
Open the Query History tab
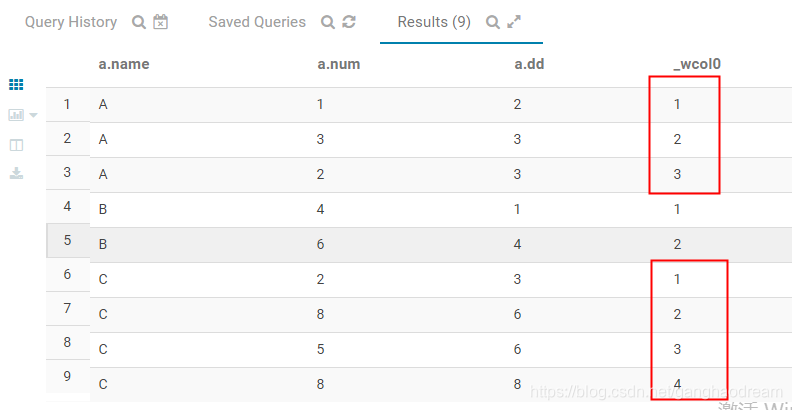(71, 22)
